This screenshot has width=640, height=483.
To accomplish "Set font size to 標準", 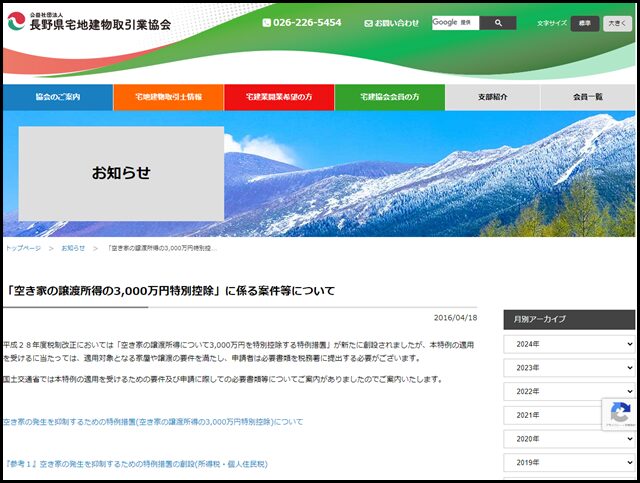I will point(585,24).
